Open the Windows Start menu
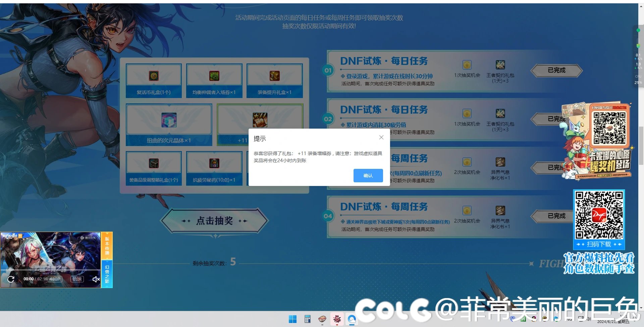The height and width of the screenshot is (327, 644). 292,319
